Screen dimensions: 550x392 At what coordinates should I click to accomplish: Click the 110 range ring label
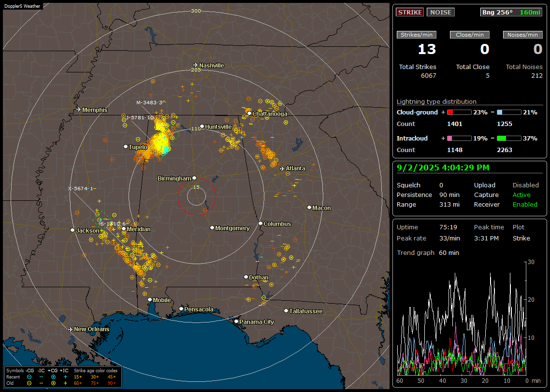[x=196, y=128]
